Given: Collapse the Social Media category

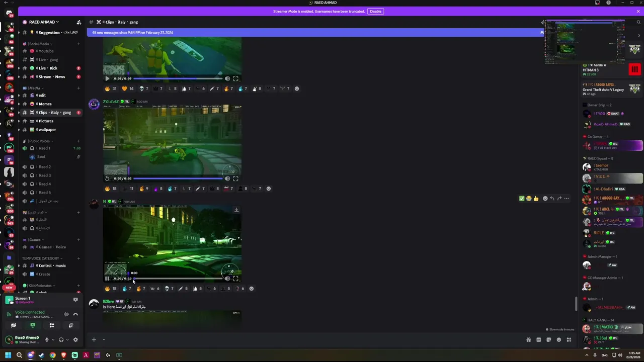Looking at the screenshot, I should click(x=38, y=44).
